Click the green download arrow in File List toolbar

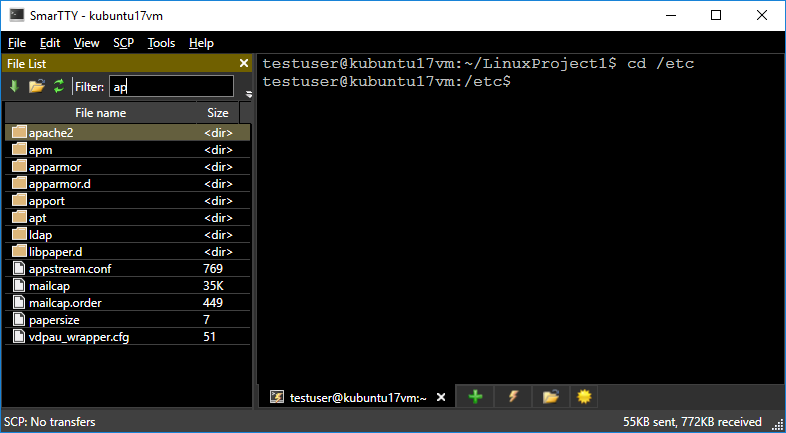point(14,87)
